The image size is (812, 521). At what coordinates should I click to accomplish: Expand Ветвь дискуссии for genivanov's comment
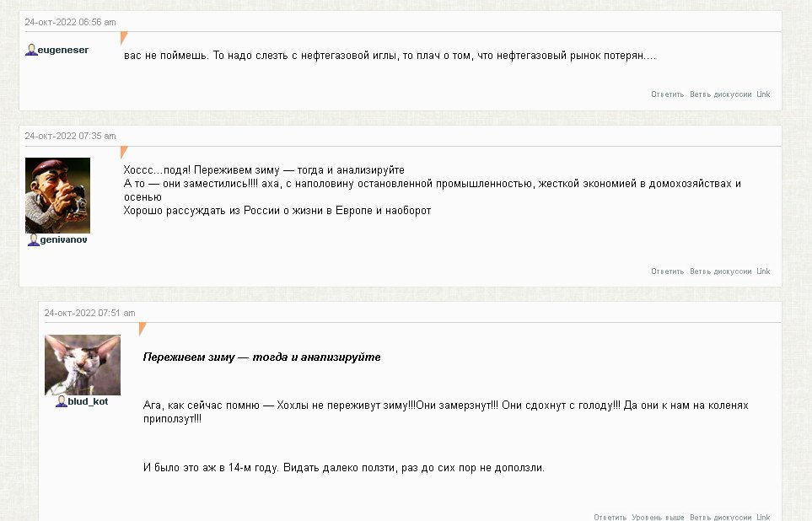point(720,271)
